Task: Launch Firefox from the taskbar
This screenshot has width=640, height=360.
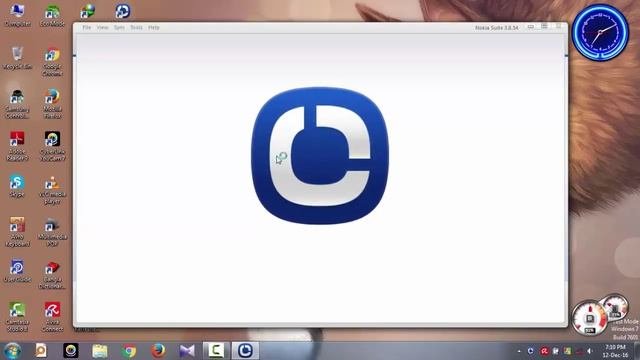Action: click(158, 351)
